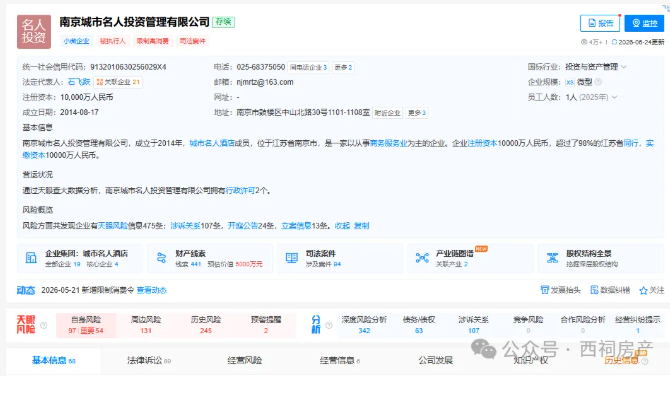Open 经营纠纷提示 1 analysis
This screenshot has height=399, width=670.
point(638,325)
